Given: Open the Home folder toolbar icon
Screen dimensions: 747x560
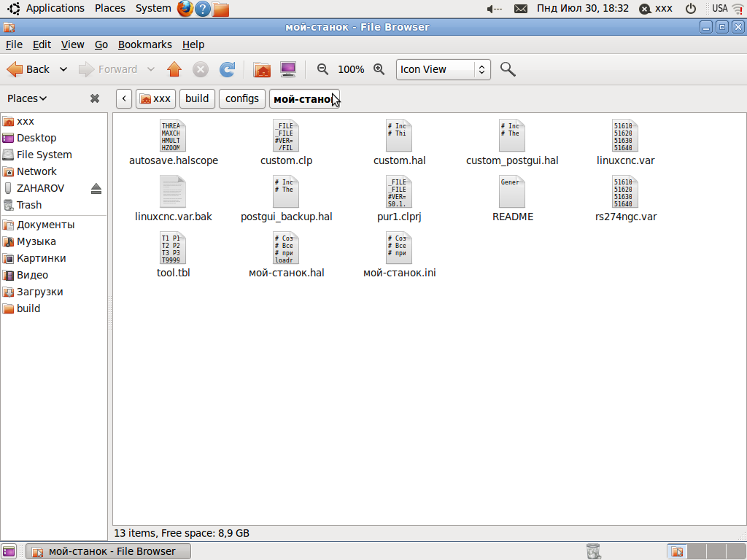Looking at the screenshot, I should click(262, 69).
